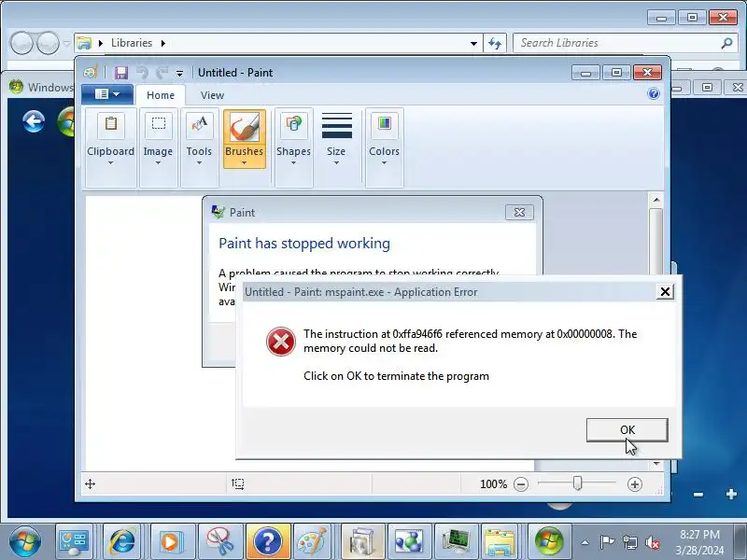
Task: Open the Customize Quick Access Toolbar arrow
Action: 179,74
